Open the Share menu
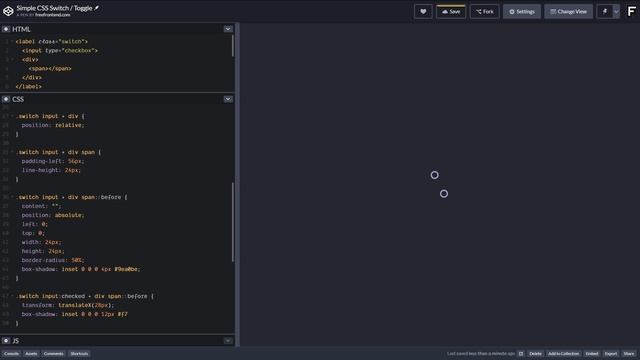Screen dimensions: 640x360 click(629, 353)
